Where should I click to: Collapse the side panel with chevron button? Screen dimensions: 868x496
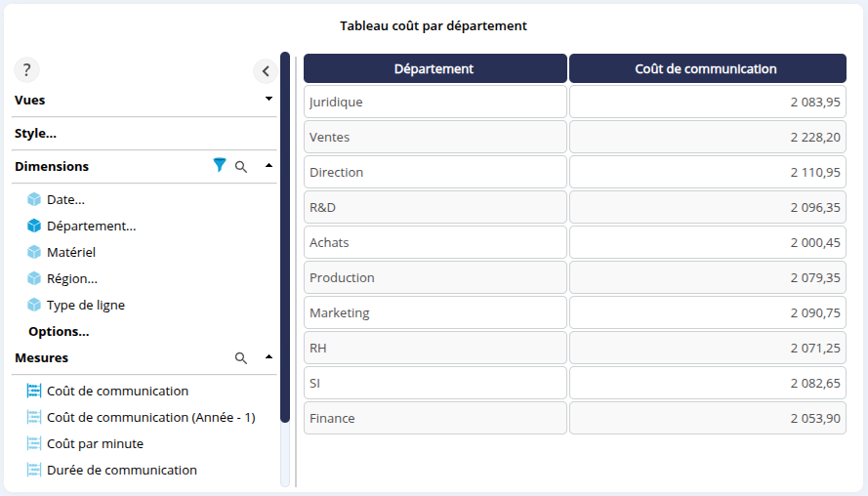tap(265, 70)
